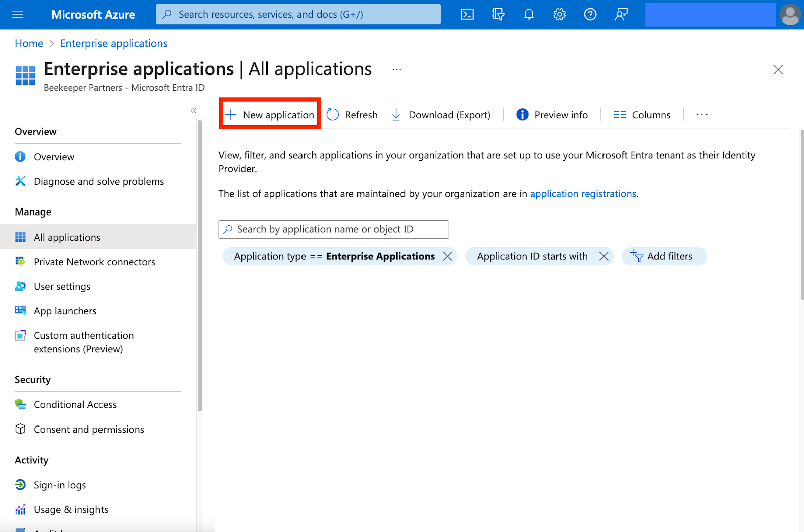
Task: Open the ellipsis beside page title
Action: [397, 70]
